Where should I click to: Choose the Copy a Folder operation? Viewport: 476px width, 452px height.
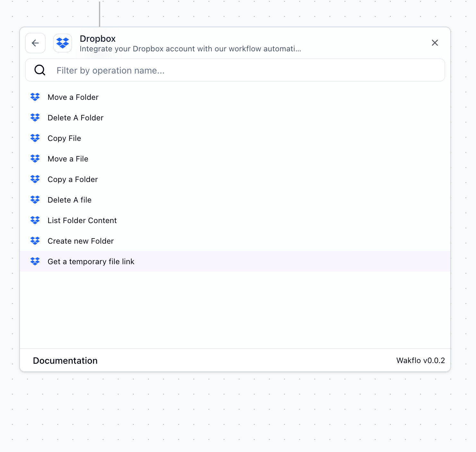click(x=73, y=179)
